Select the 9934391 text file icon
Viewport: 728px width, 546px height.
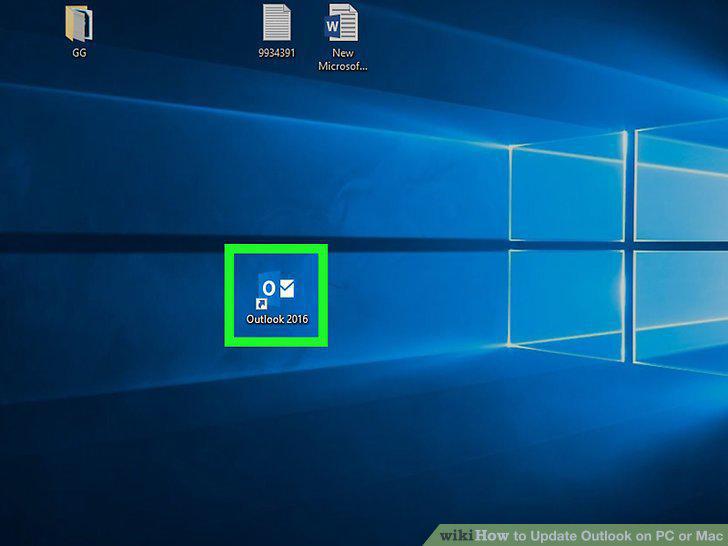(277, 22)
